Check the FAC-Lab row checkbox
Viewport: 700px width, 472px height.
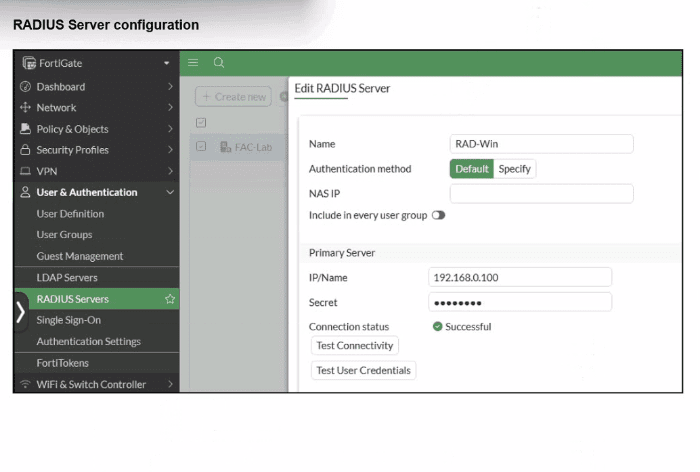(x=201, y=147)
